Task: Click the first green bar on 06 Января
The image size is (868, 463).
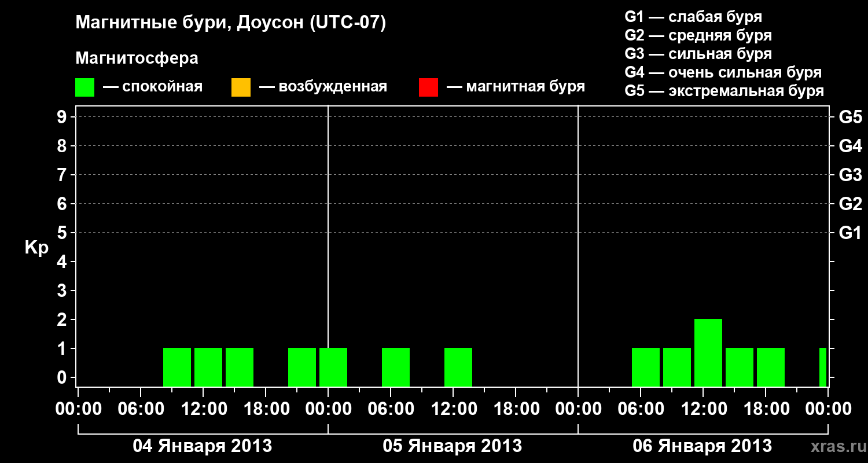Action: point(646,367)
